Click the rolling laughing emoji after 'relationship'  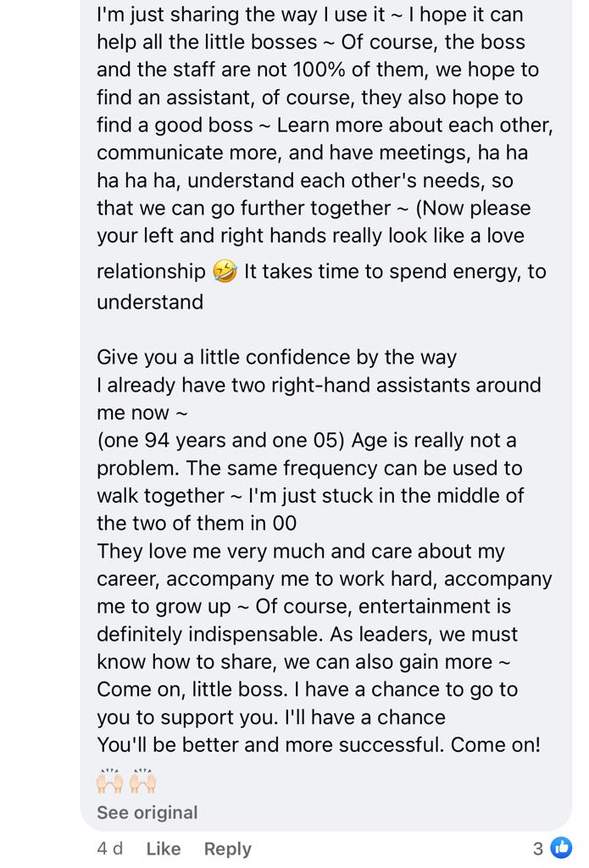(225, 271)
